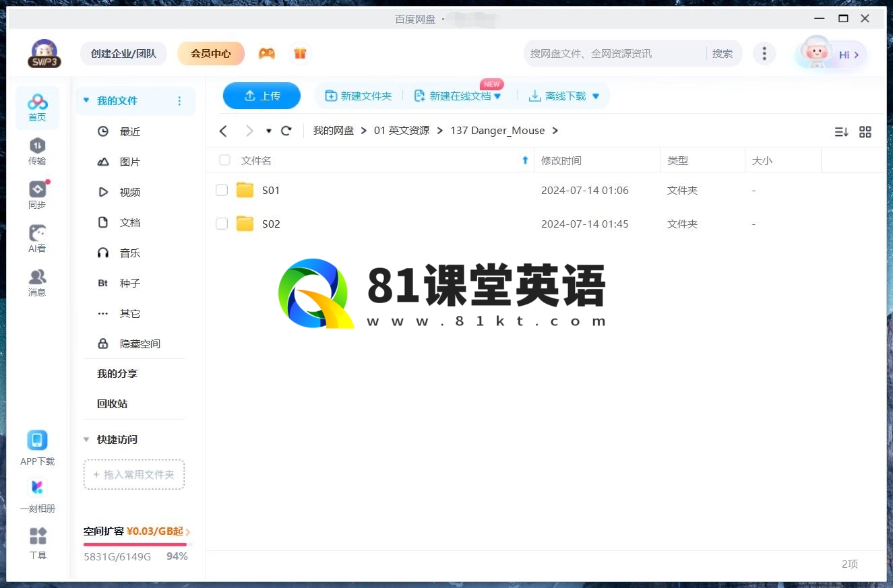Check the S01 folder checkbox
Viewport: 893px width, 588px height.
click(222, 190)
